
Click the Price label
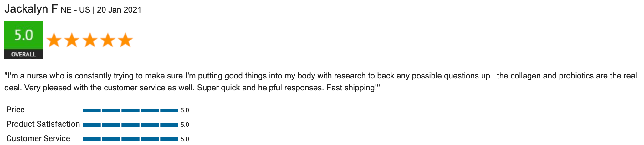[15, 110]
